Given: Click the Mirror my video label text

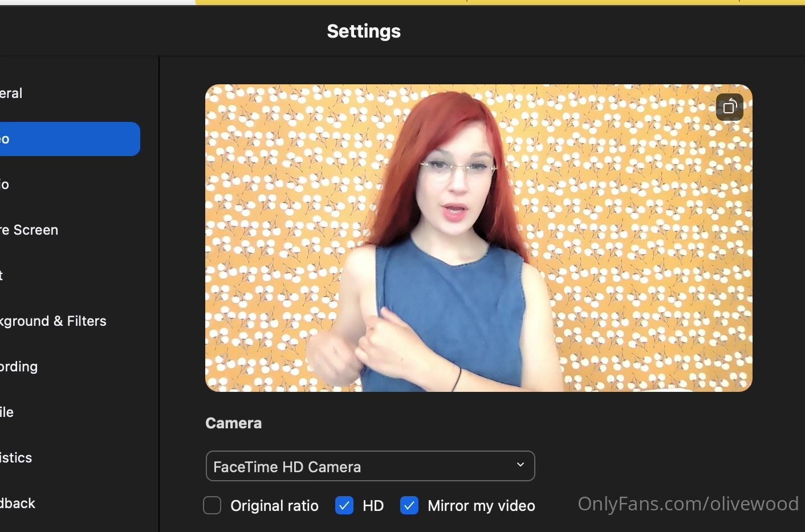Looking at the screenshot, I should tap(481, 506).
